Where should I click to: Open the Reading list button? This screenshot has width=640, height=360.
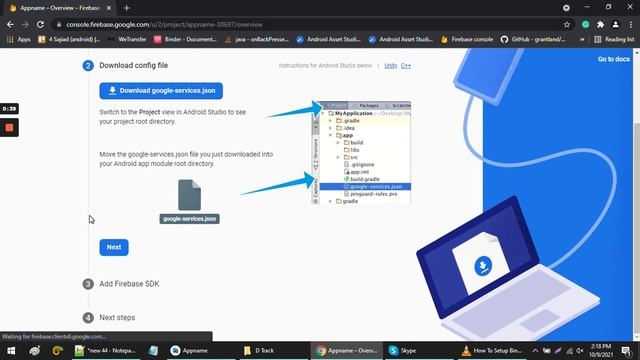coord(614,39)
